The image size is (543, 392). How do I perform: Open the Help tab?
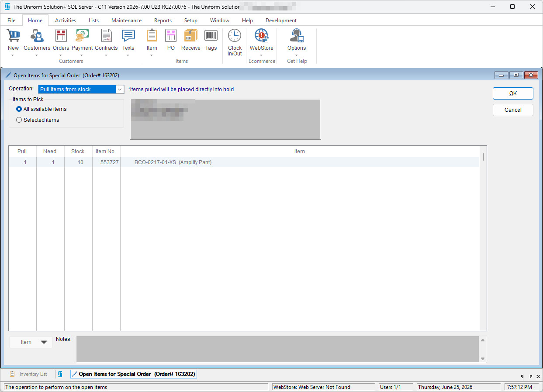point(247,21)
